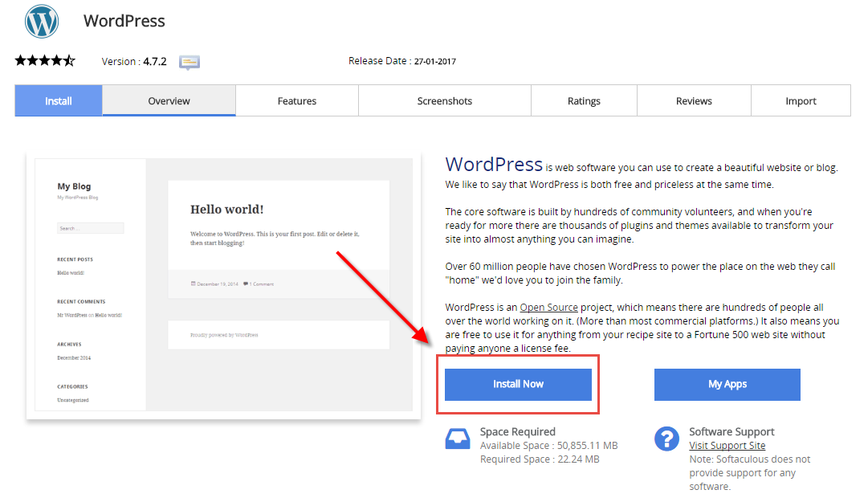Viewport: 868px width, 498px height.
Task: Click the Software Support heading
Action: (731, 431)
